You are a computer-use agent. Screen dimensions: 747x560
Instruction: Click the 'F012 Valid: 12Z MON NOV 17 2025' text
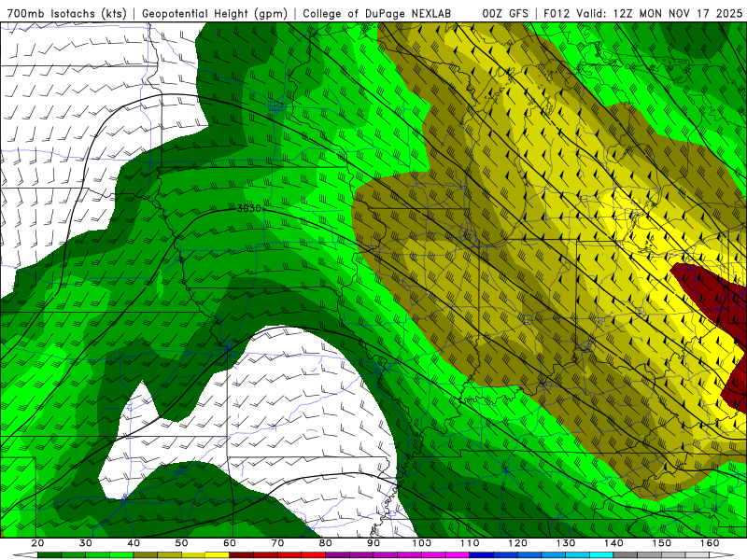click(643, 13)
